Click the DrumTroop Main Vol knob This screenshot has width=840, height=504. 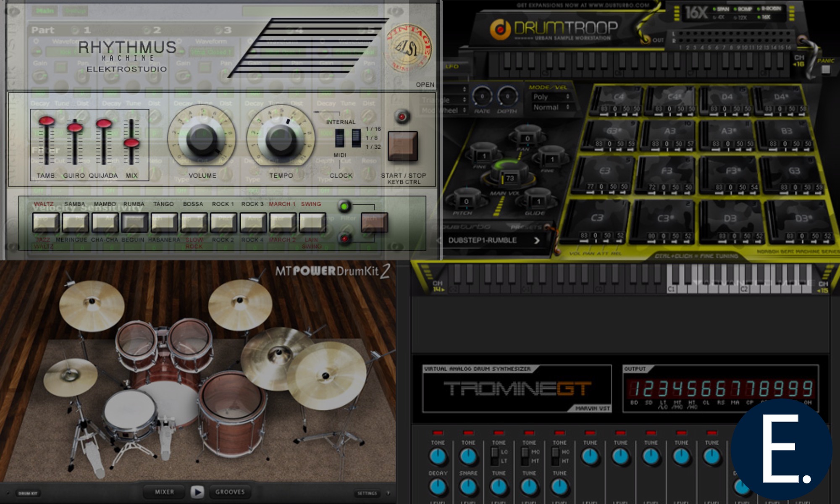509,172
